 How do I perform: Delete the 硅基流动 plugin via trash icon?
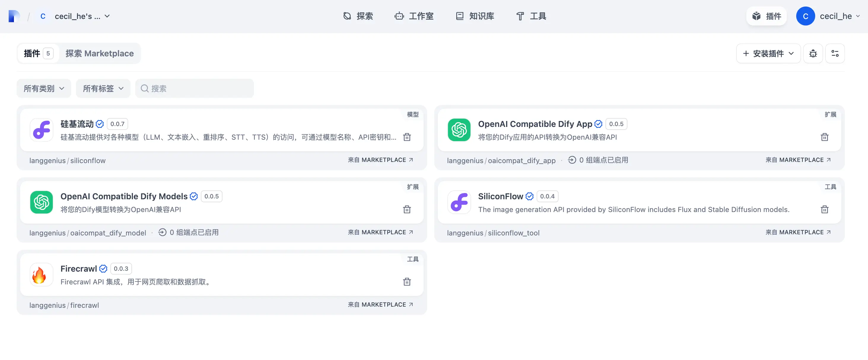tap(407, 137)
